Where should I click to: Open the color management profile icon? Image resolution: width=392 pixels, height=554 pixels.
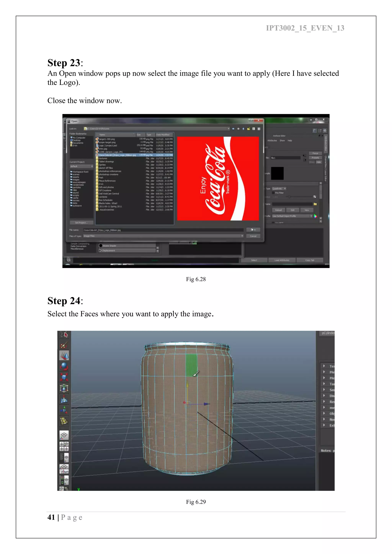(315, 216)
